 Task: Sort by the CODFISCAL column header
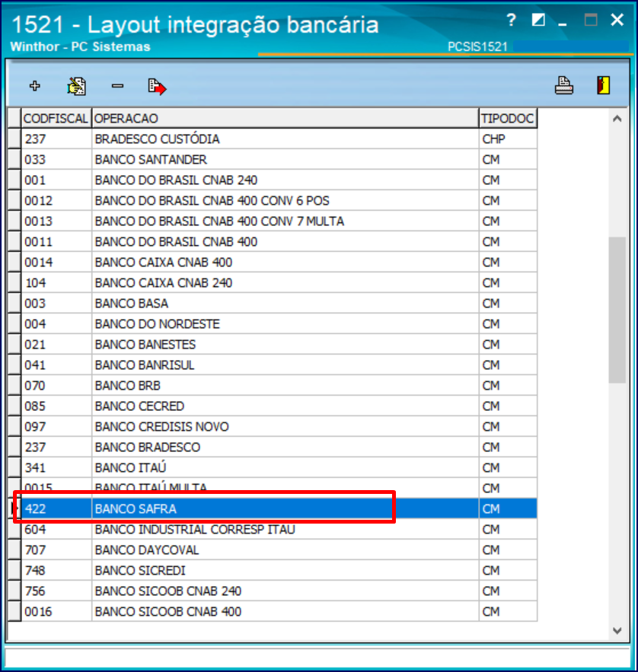56,118
